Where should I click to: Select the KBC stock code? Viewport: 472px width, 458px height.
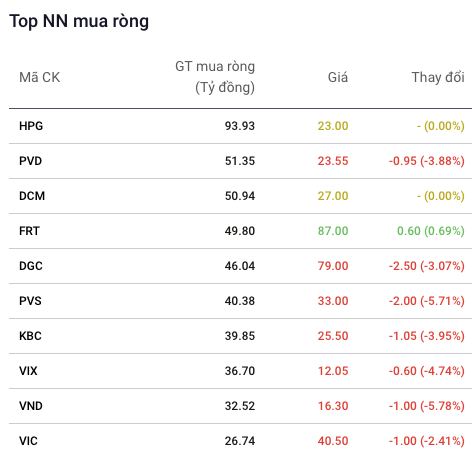(30, 336)
